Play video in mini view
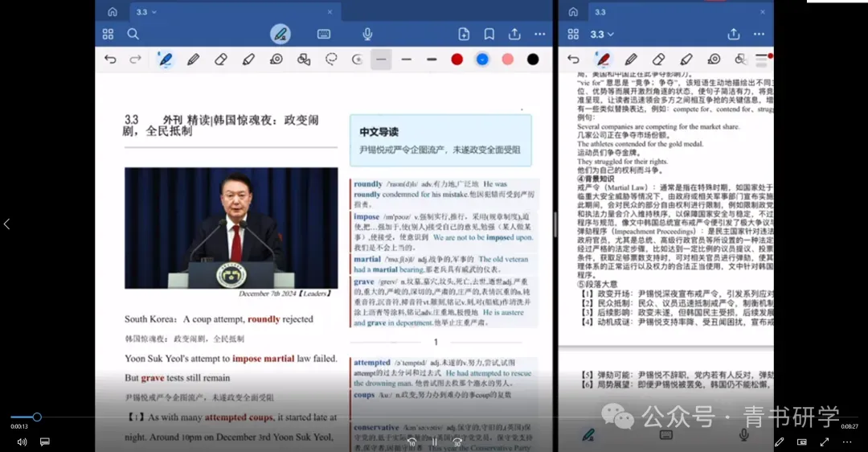 point(801,442)
